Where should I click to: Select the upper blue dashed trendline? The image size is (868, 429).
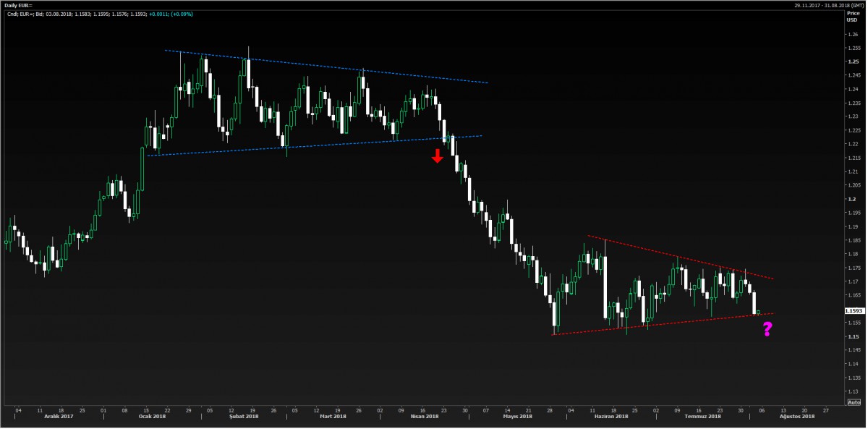pos(325,67)
